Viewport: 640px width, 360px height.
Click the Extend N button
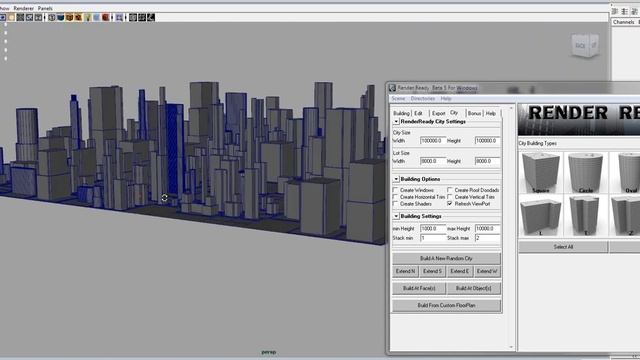(405, 271)
